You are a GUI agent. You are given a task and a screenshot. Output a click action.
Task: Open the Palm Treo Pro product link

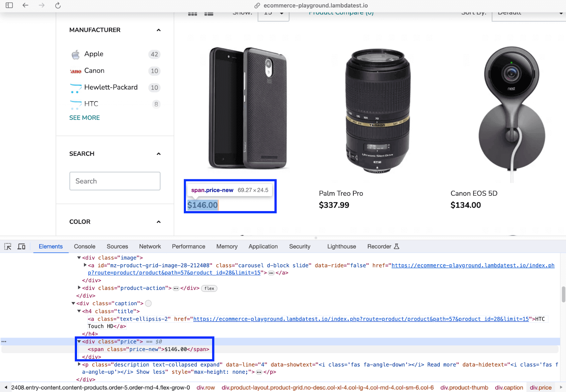[341, 194]
